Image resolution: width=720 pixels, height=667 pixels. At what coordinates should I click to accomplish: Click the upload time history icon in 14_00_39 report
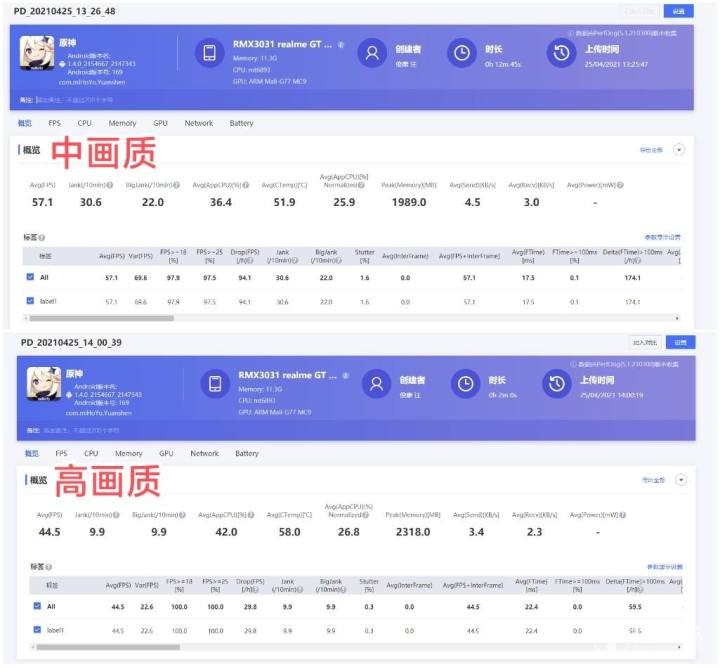pos(557,384)
